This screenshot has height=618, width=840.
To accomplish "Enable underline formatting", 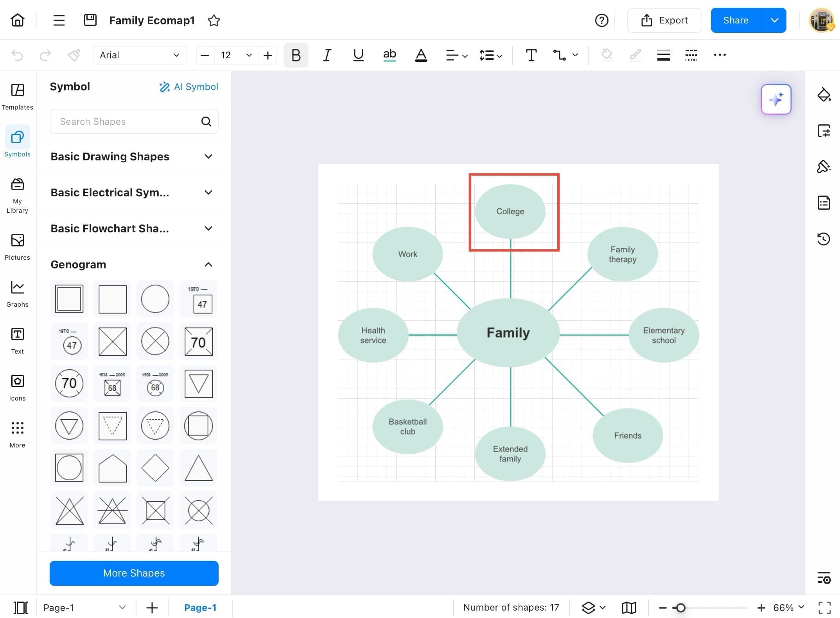I will tap(358, 55).
